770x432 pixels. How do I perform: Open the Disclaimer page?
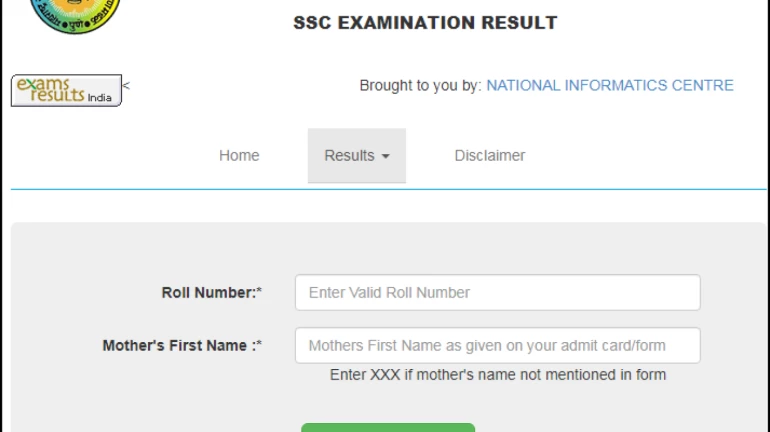point(489,156)
